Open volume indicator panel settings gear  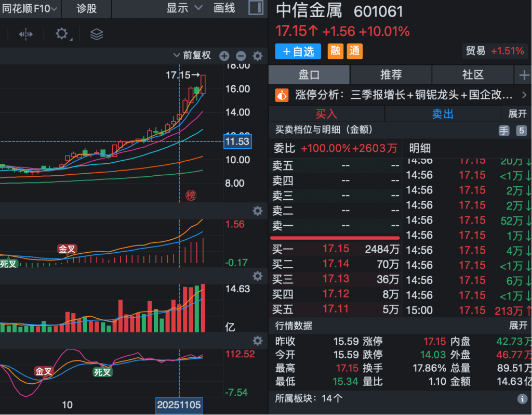point(257,276)
